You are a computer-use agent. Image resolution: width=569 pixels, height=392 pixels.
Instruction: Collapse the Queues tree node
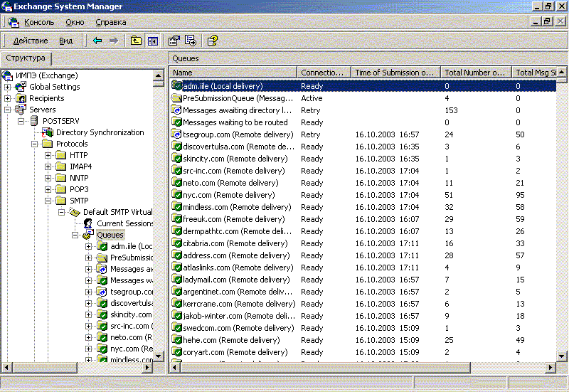coord(75,235)
